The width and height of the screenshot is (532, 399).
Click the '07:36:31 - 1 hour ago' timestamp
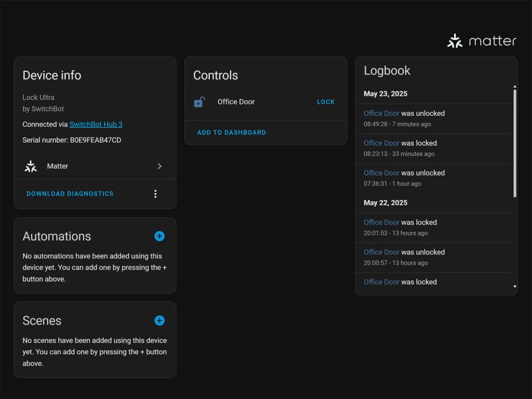click(x=393, y=183)
